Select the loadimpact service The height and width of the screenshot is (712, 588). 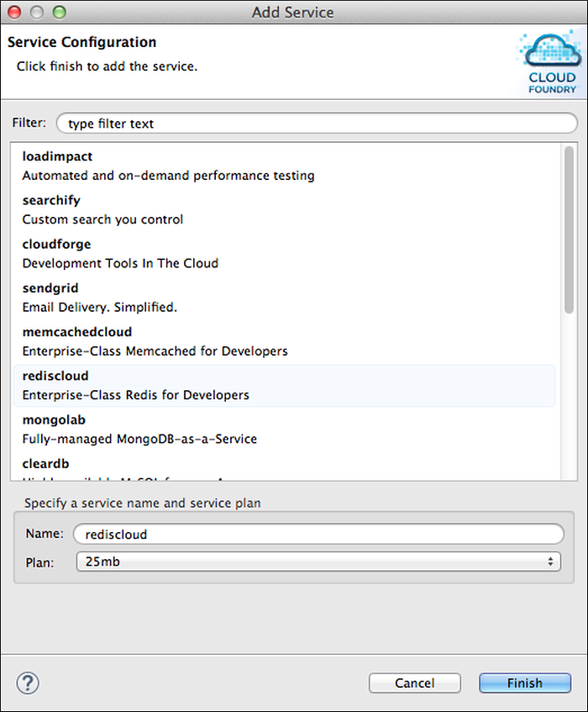[x=168, y=166]
